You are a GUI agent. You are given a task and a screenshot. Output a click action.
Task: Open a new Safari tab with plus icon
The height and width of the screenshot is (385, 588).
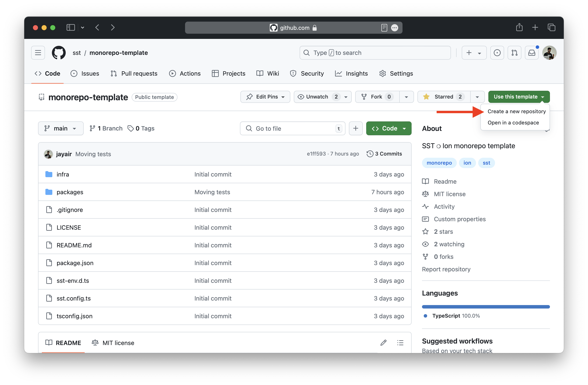coord(535,27)
